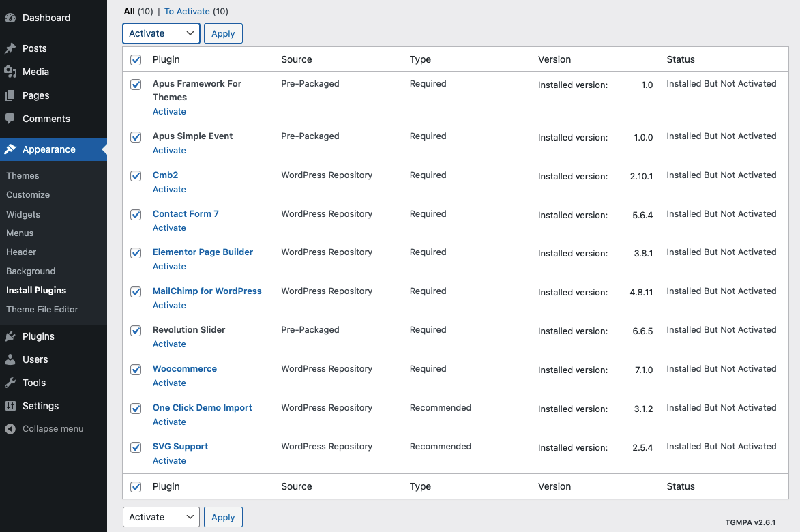Toggle select-all checkbox in table header
800x532 pixels.
pos(136,60)
